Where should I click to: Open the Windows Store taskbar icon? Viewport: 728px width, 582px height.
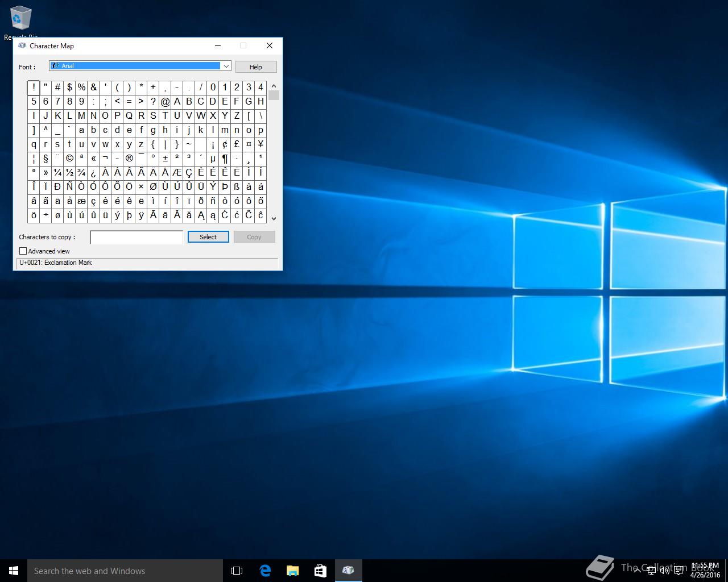tap(320, 571)
